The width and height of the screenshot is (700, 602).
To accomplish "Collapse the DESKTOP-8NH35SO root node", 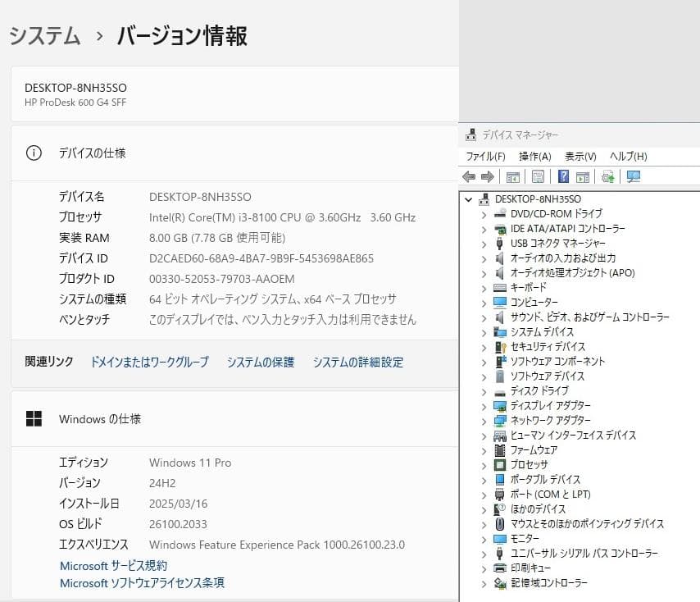I will click(x=469, y=198).
